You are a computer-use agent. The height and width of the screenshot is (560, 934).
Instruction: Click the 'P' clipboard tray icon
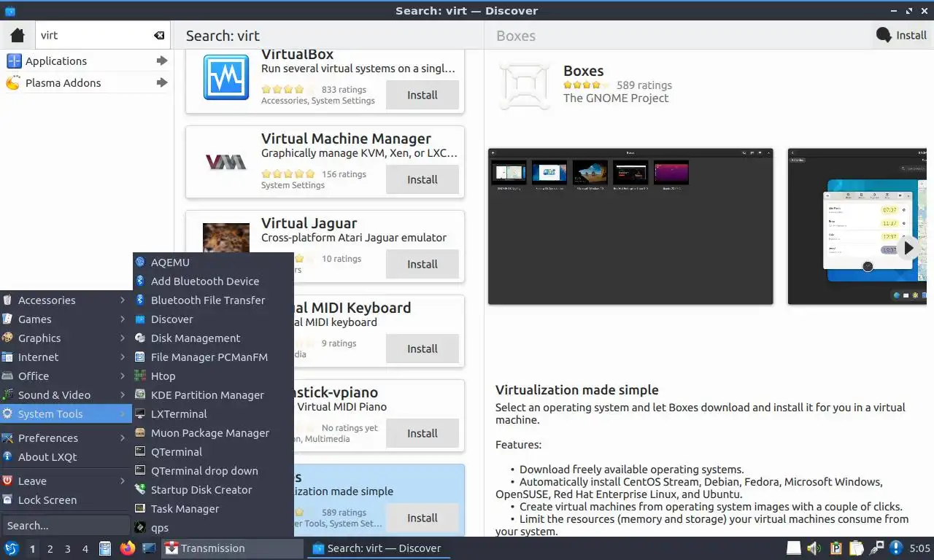836,548
